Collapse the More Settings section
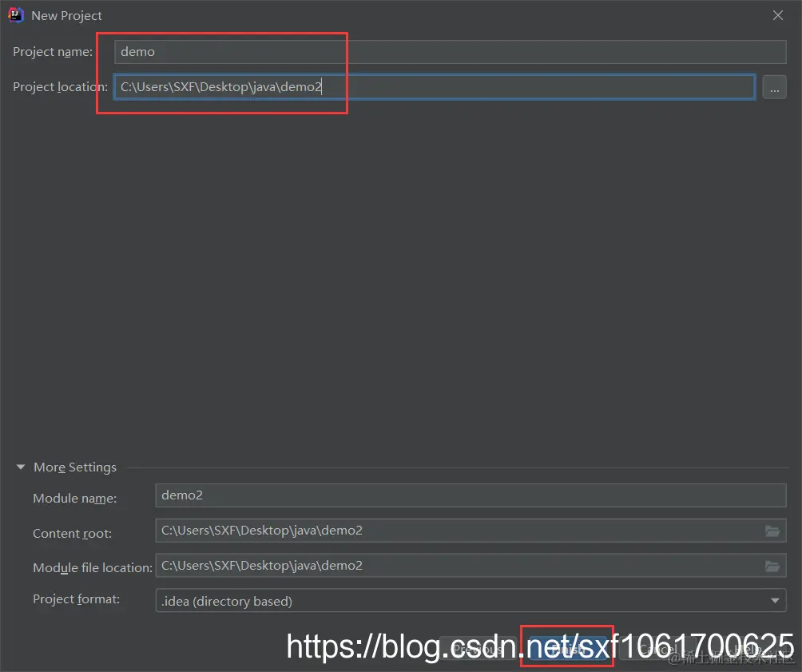The image size is (802, 672). [x=21, y=467]
